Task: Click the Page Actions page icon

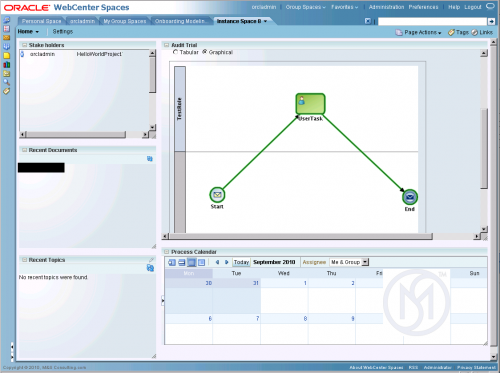Action: pos(399,32)
